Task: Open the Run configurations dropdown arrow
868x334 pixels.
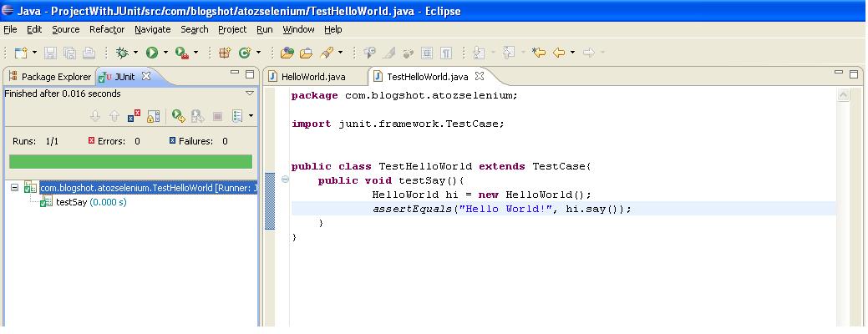Action: pos(165,53)
